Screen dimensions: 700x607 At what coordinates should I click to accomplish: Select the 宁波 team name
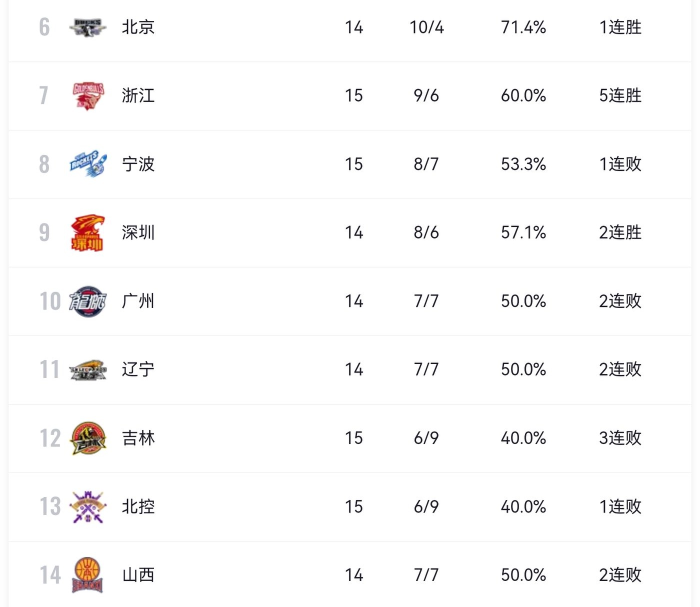(138, 164)
